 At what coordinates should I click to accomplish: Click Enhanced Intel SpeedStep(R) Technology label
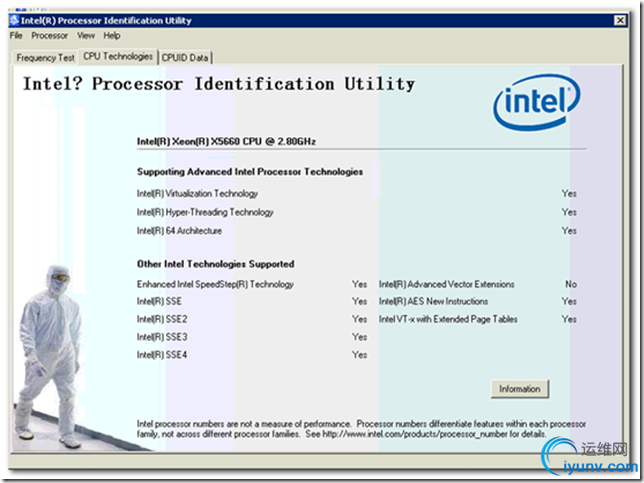pyautogui.click(x=215, y=284)
